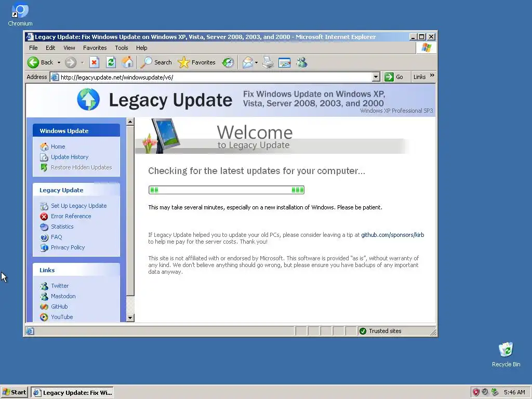The image size is (532, 399).
Task: Click Windows XP Professional SP3 text
Action: 396,111
